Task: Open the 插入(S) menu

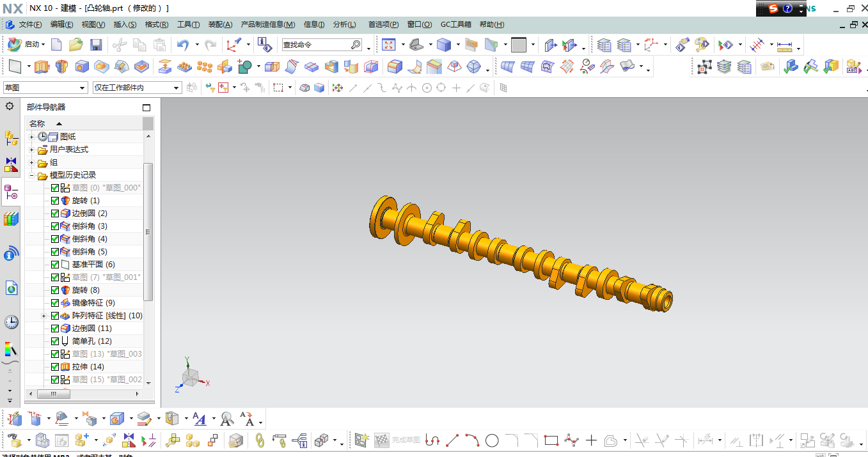Action: pyautogui.click(x=125, y=24)
